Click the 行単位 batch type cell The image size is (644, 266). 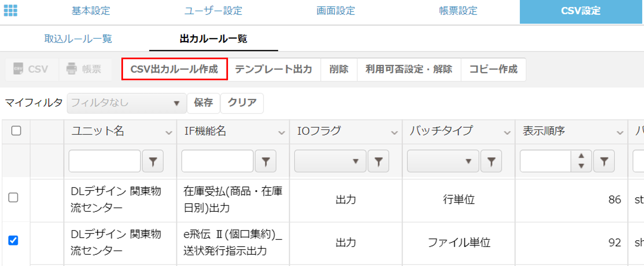tap(459, 200)
